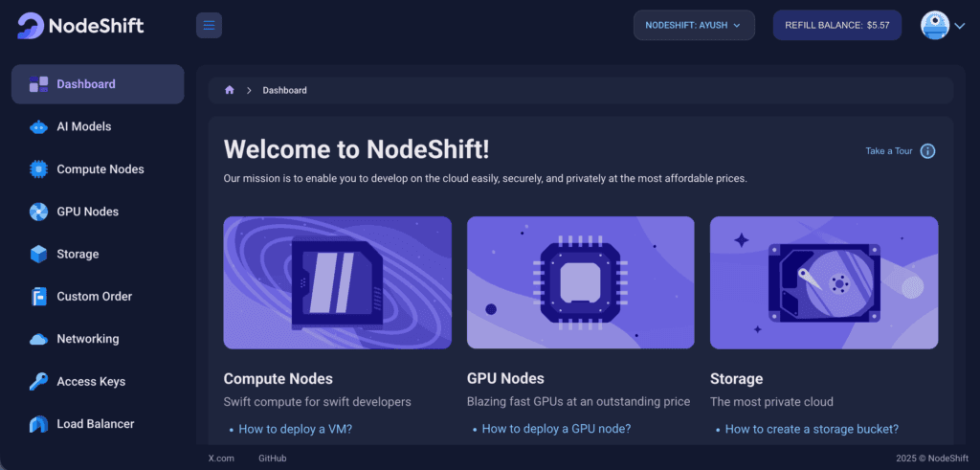Open Custom Order in the sidebar

click(x=94, y=297)
